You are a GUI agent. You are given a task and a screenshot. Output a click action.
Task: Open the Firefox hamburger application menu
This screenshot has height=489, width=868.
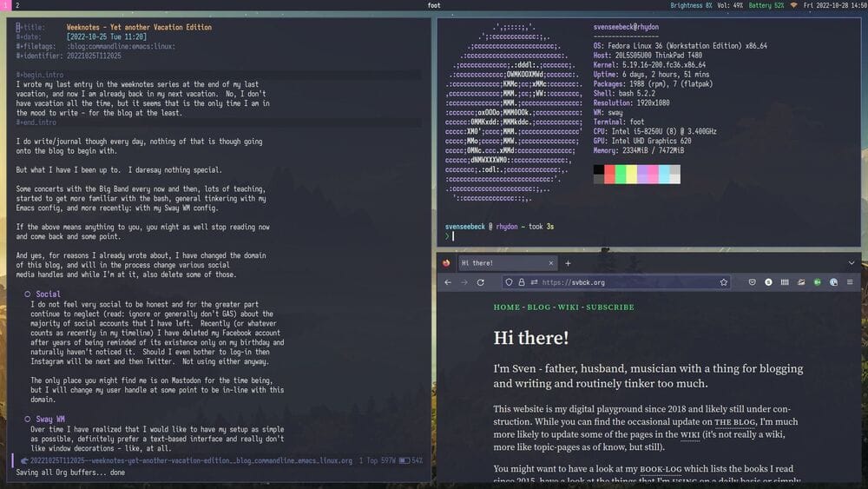(x=852, y=282)
